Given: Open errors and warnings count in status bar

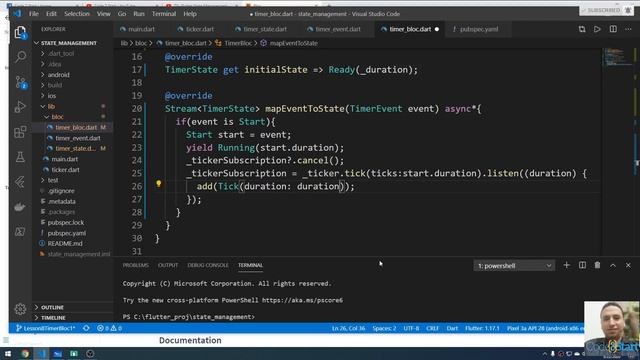Looking at the screenshot, I should tap(109, 328).
